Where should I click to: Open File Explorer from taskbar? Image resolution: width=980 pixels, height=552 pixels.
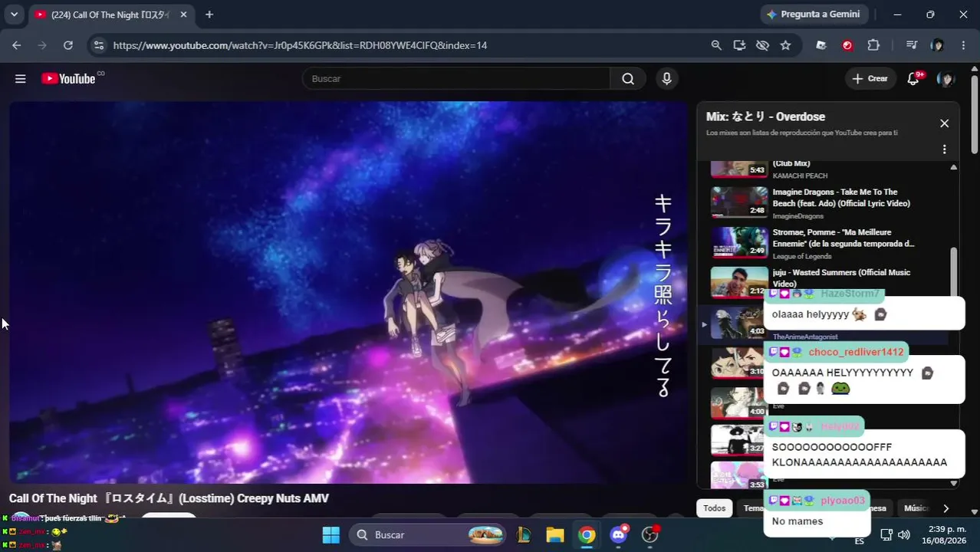coord(555,534)
